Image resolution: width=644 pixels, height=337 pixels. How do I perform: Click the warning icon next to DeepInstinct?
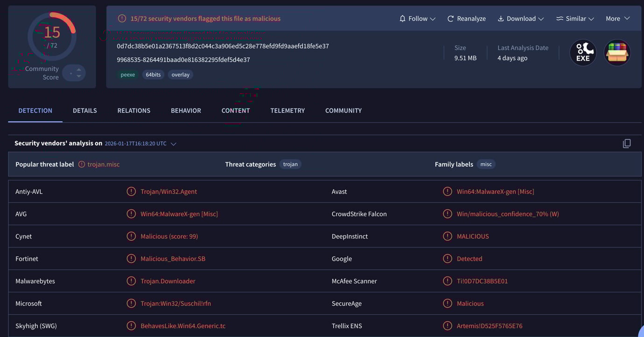(x=448, y=236)
